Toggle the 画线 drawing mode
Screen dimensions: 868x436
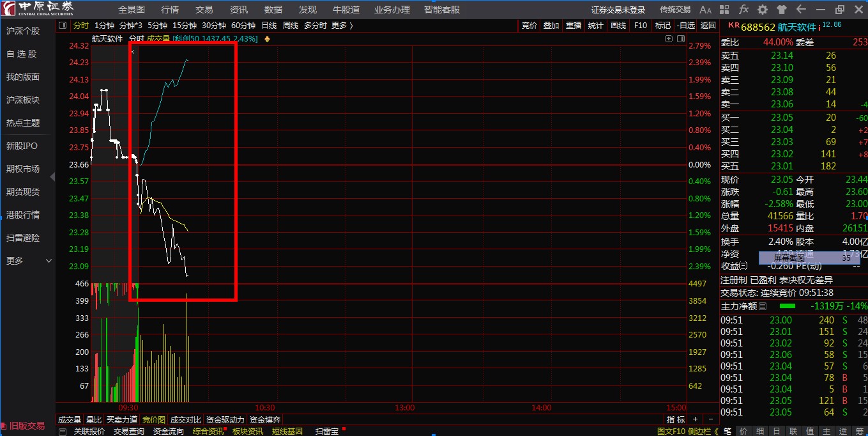point(618,26)
